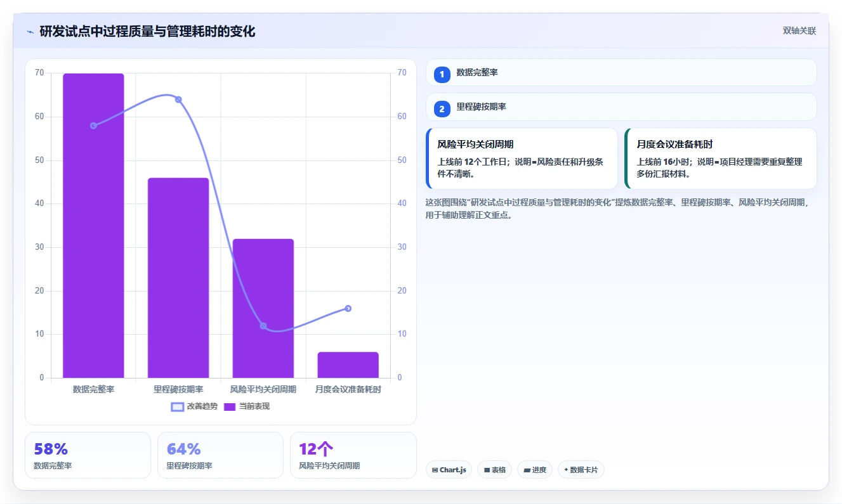Click the Chart.js tag chip
The image size is (842, 504).
pos(449,470)
